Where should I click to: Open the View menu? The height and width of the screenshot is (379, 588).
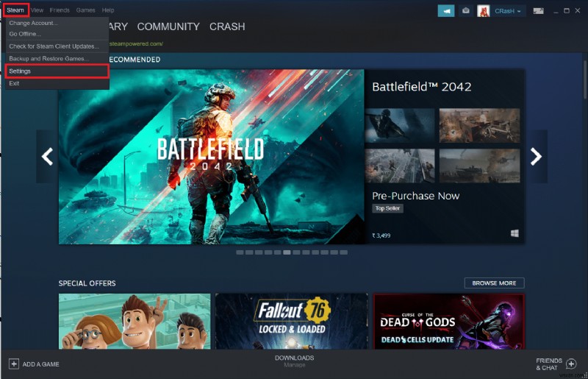pyautogui.click(x=37, y=10)
